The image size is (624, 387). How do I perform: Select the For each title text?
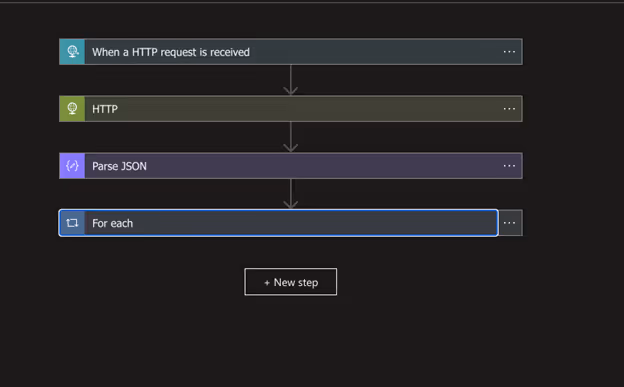(x=112, y=223)
